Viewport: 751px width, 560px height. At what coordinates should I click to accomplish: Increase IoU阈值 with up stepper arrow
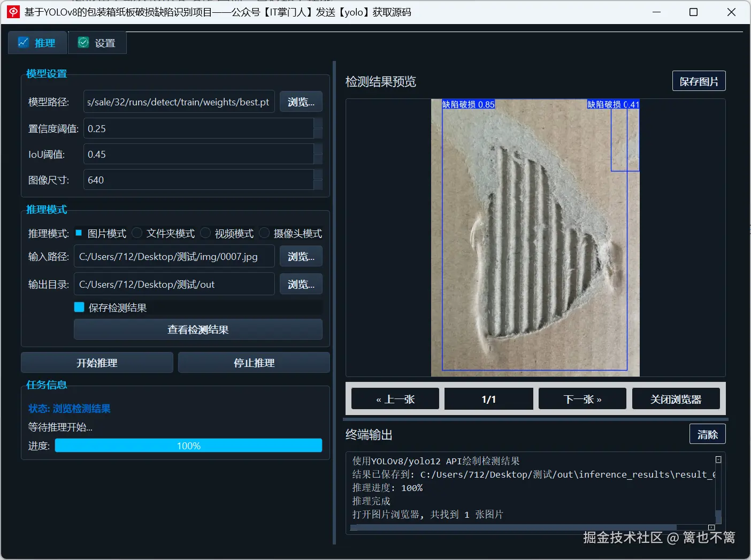(318, 149)
